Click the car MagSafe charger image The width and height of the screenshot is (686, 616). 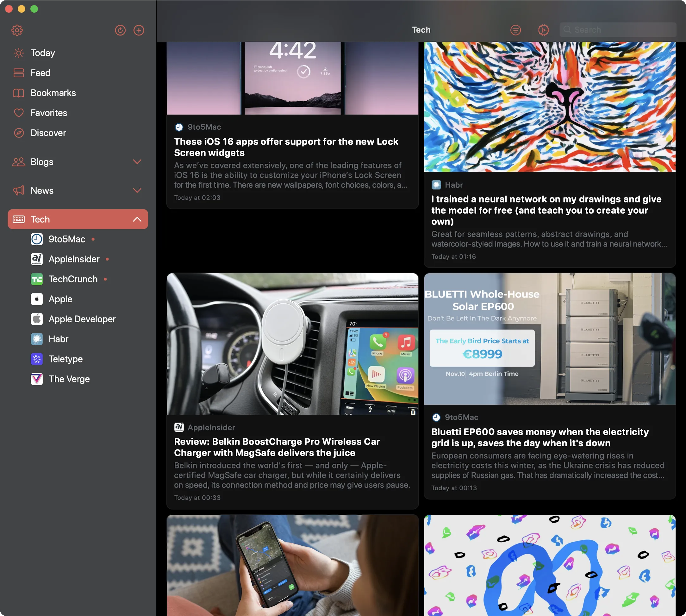coord(293,344)
